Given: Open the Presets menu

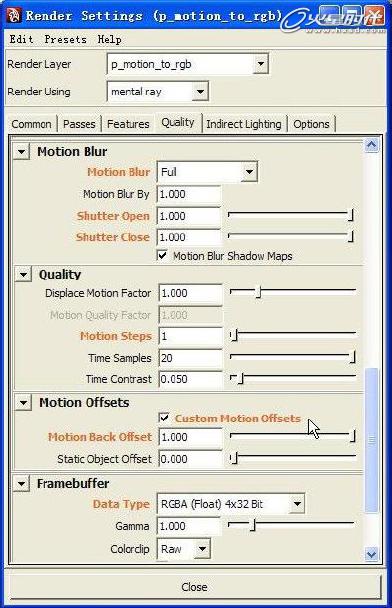Looking at the screenshot, I should (x=65, y=39).
